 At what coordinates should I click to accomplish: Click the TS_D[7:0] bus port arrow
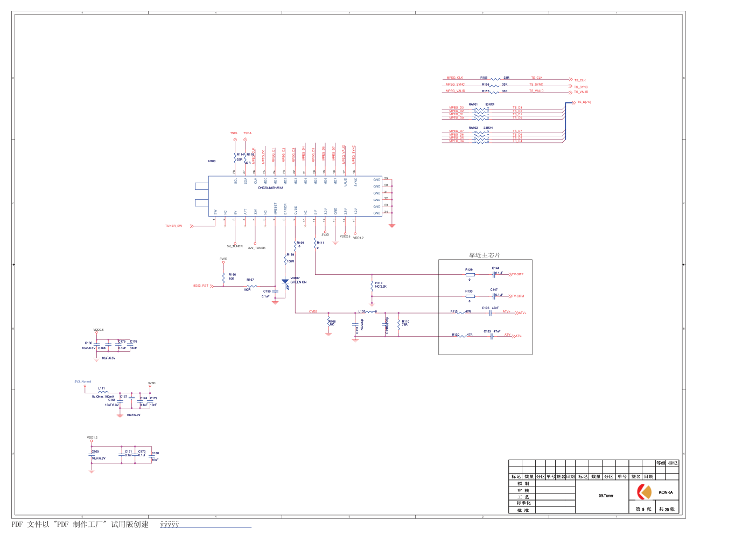click(573, 102)
